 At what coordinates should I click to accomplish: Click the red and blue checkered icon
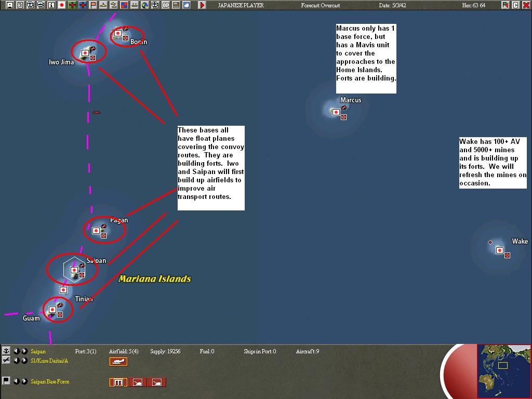[124, 5]
